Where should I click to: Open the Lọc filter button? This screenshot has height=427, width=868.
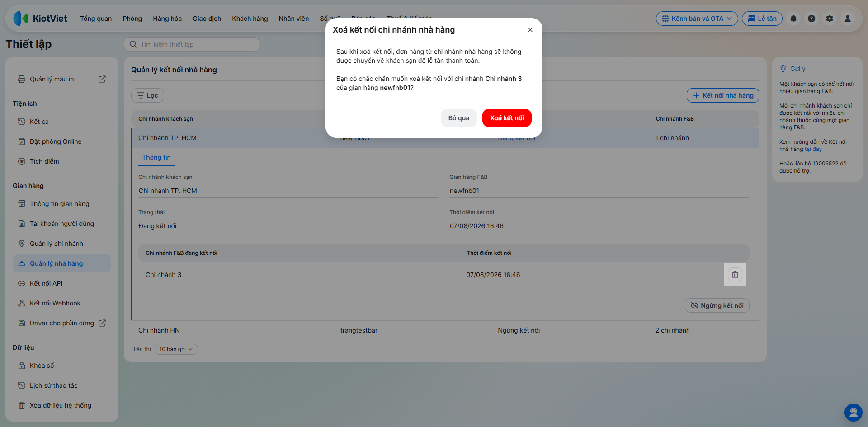pos(147,95)
